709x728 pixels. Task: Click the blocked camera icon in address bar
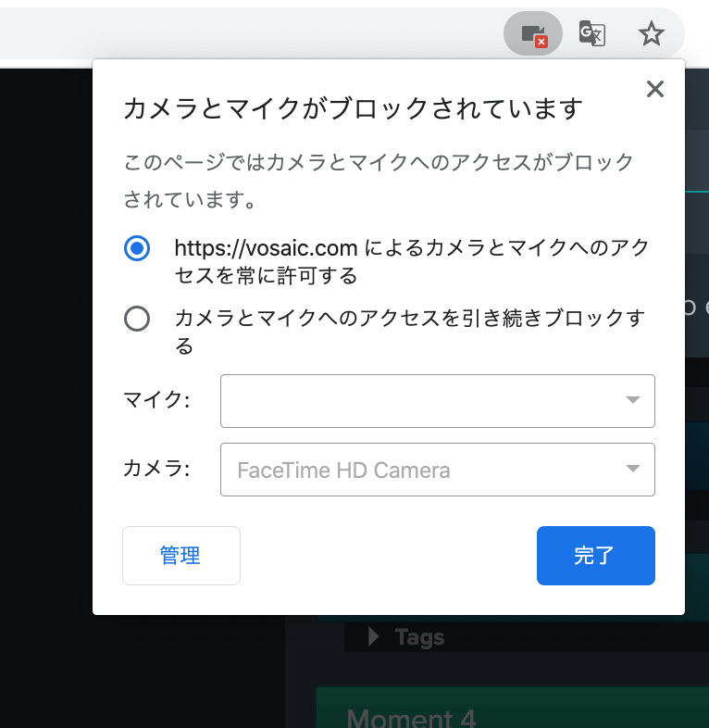[x=533, y=34]
